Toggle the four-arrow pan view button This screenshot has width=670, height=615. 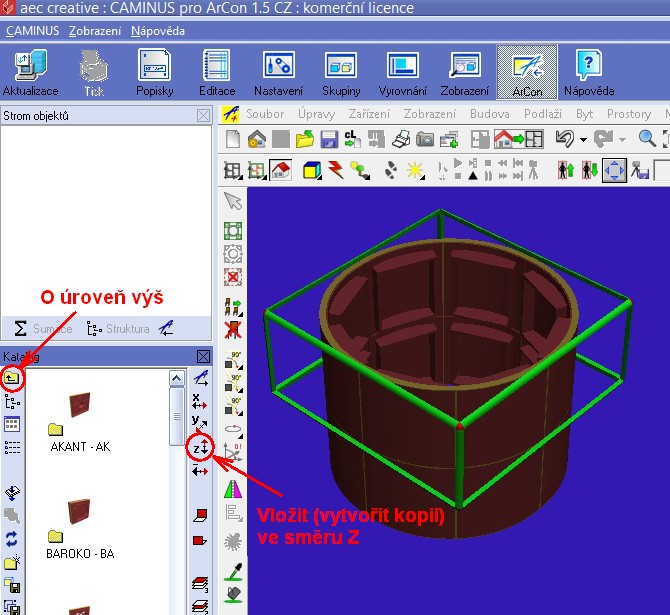coord(614,171)
